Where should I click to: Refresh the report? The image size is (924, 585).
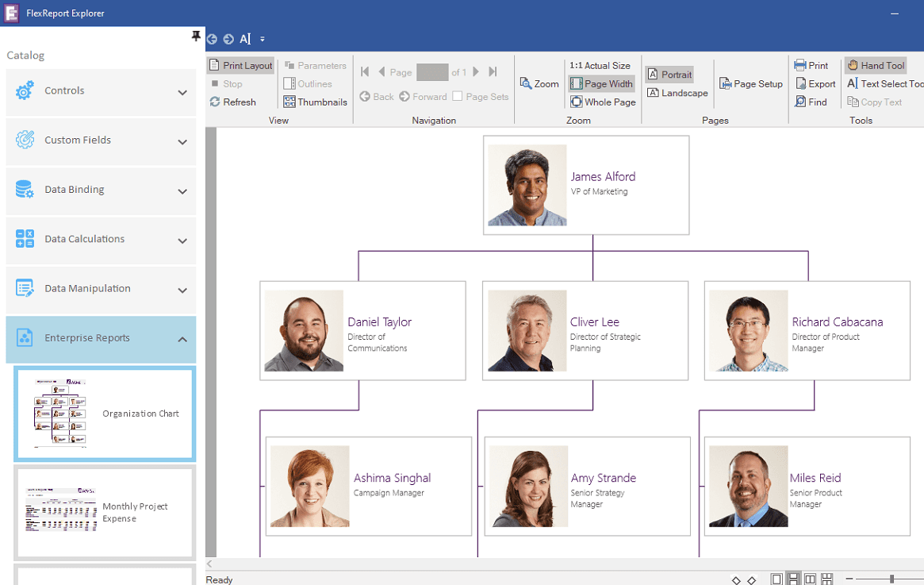[232, 102]
